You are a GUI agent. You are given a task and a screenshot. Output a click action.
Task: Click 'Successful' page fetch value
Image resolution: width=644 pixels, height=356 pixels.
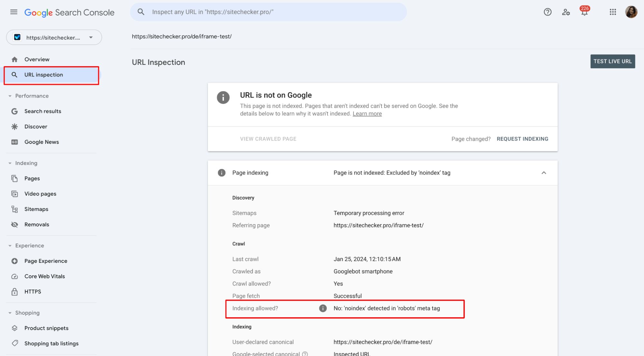(x=347, y=296)
